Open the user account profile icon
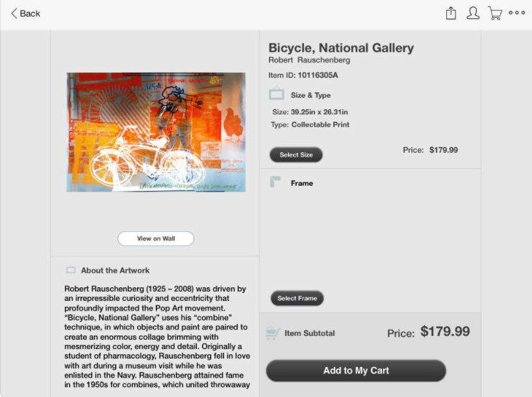This screenshot has width=532, height=397. (473, 13)
